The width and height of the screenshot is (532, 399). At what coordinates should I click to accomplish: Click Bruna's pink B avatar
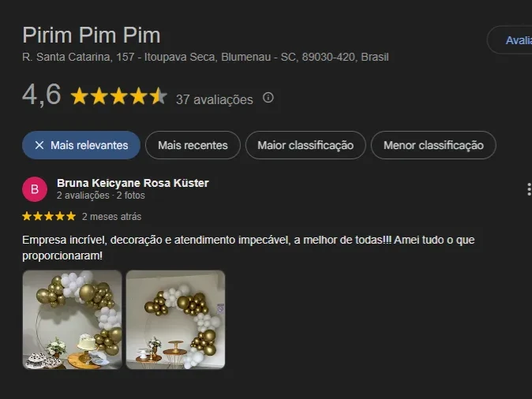pos(35,189)
